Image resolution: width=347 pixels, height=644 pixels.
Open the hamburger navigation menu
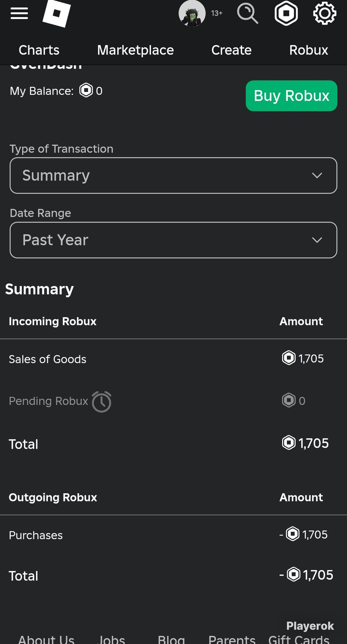[19, 14]
